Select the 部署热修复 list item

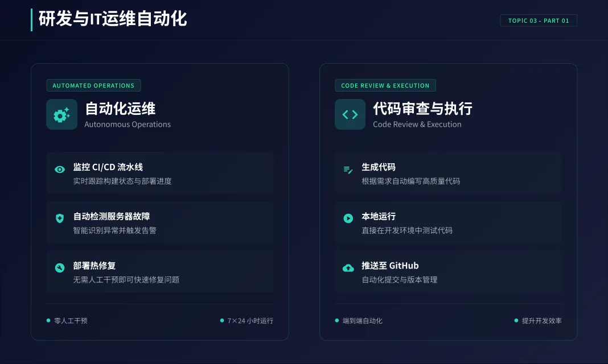[159, 272]
